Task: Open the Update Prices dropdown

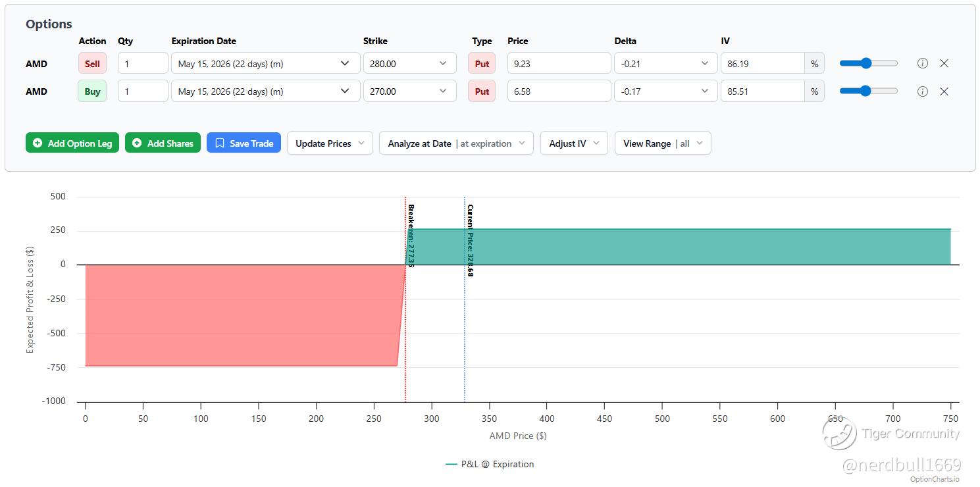Action: coord(330,143)
